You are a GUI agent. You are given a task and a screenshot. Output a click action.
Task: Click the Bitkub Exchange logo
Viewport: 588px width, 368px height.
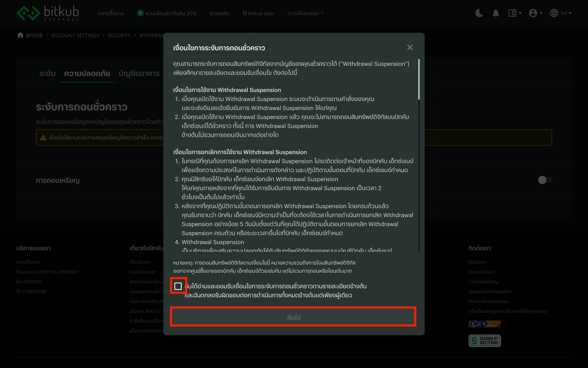click(48, 13)
